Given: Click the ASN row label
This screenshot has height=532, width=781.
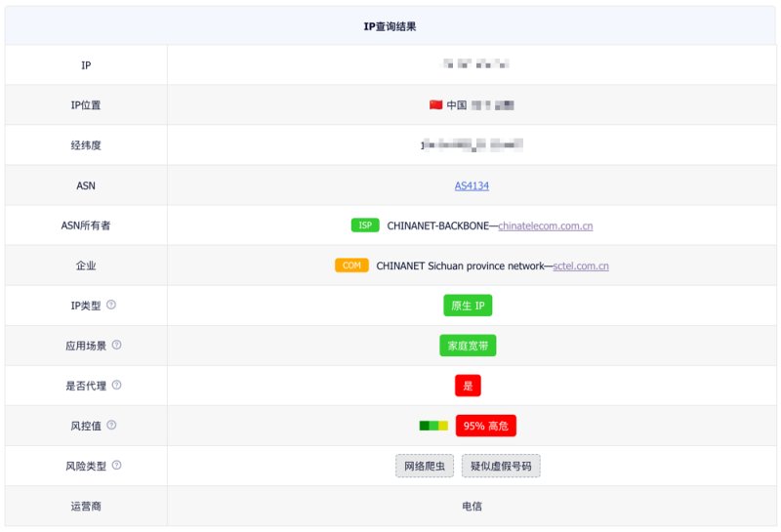Looking at the screenshot, I should tap(86, 185).
